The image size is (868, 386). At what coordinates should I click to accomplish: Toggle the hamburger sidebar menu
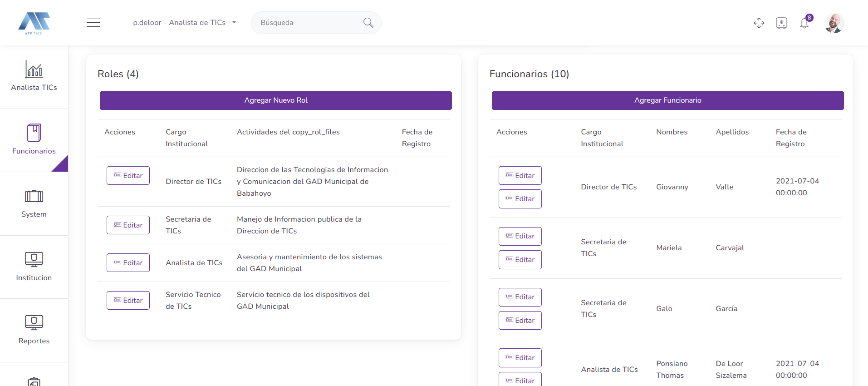(x=93, y=23)
